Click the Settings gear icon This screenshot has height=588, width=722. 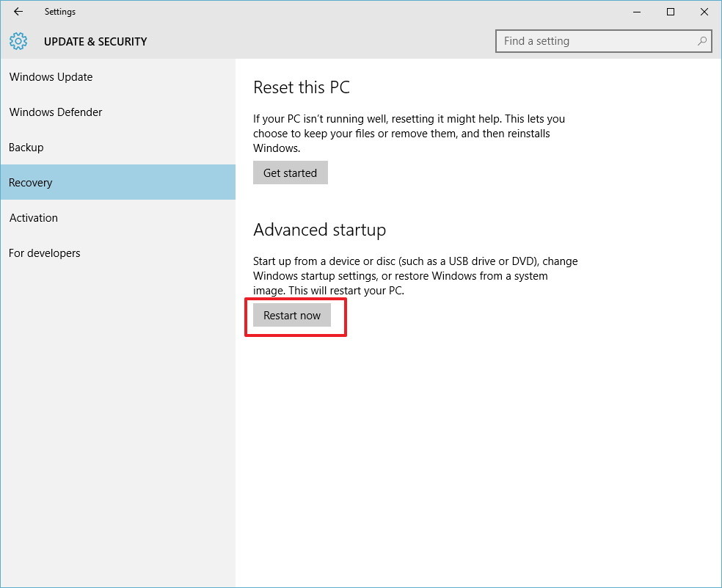click(18, 41)
